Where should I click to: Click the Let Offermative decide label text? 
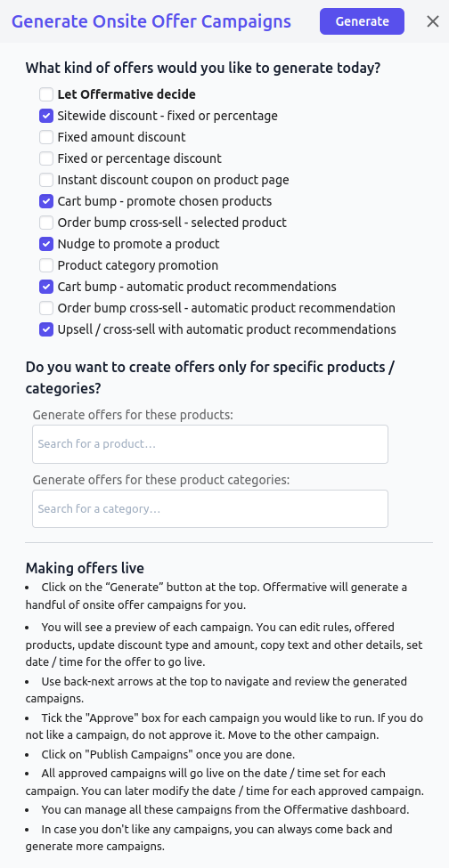tap(127, 94)
